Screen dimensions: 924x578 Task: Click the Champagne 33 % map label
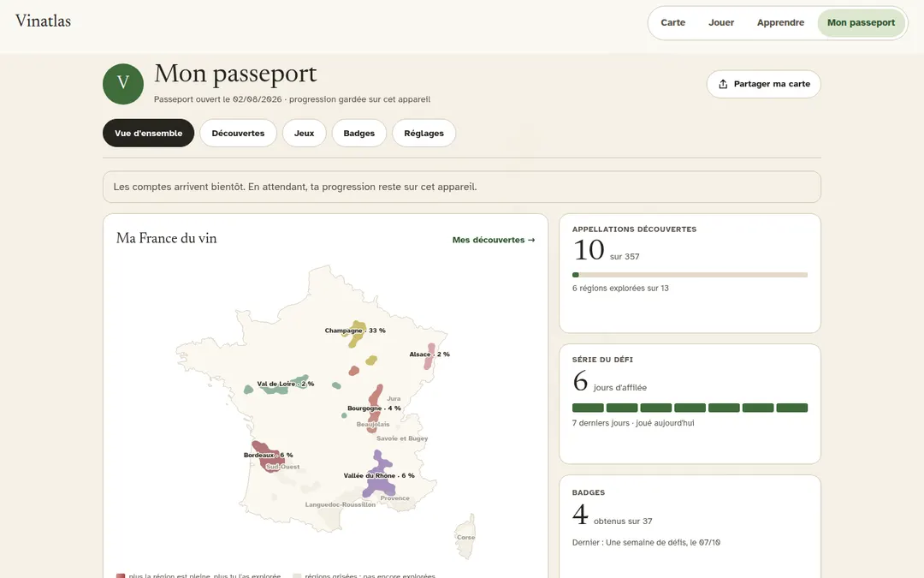[355, 331]
